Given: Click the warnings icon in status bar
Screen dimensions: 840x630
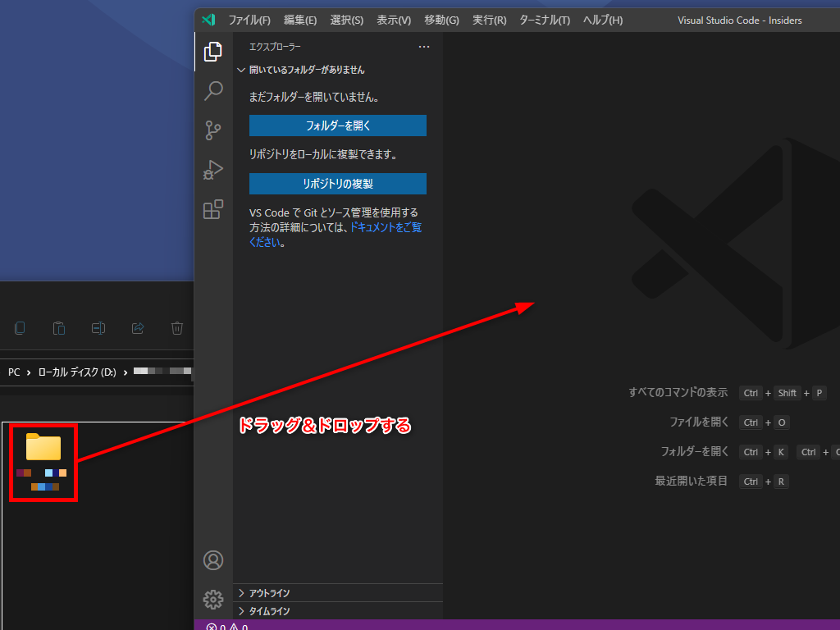Looking at the screenshot, I should (x=234, y=627).
